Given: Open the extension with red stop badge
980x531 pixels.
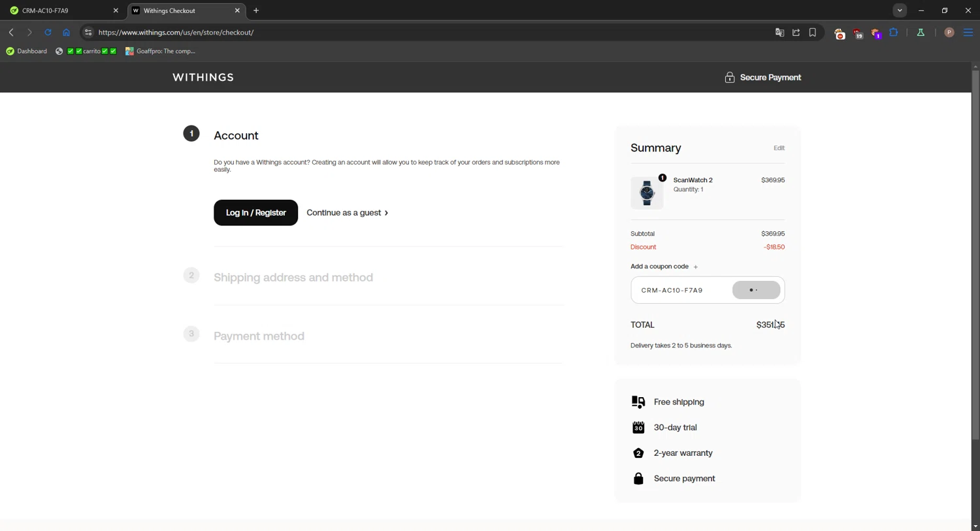Looking at the screenshot, I should 840,33.
